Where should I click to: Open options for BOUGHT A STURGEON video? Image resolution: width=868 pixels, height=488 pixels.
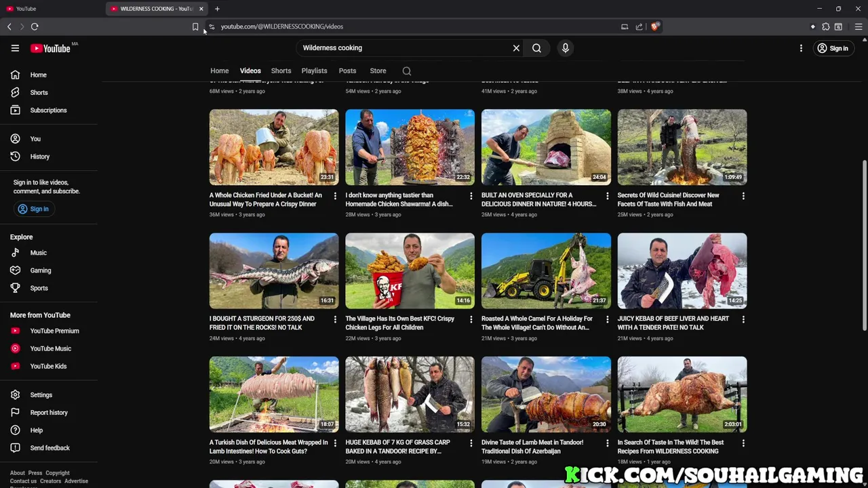335,319
